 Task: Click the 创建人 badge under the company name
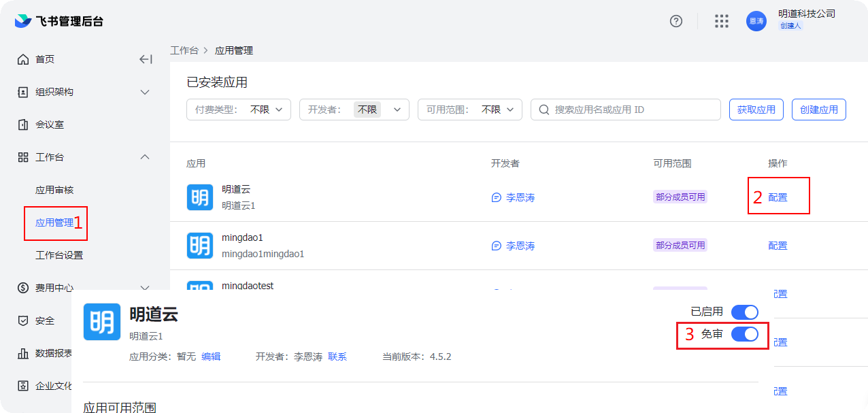(x=790, y=26)
